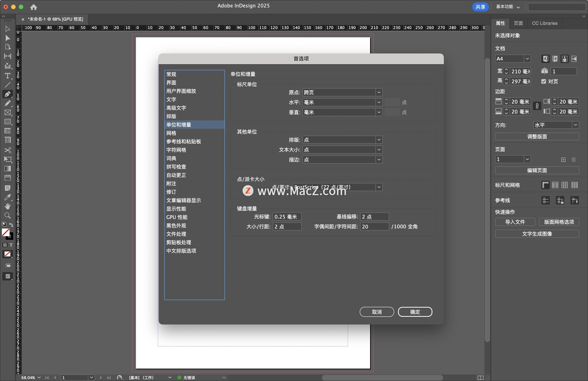Image resolution: width=588 pixels, height=381 pixels.
Task: Click the Home icon
Action: (x=34, y=7)
